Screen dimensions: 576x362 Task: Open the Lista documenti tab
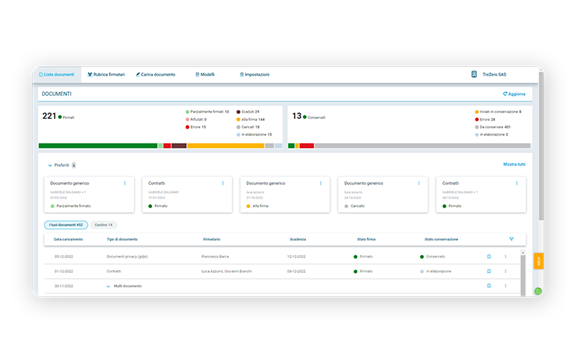pyautogui.click(x=57, y=75)
